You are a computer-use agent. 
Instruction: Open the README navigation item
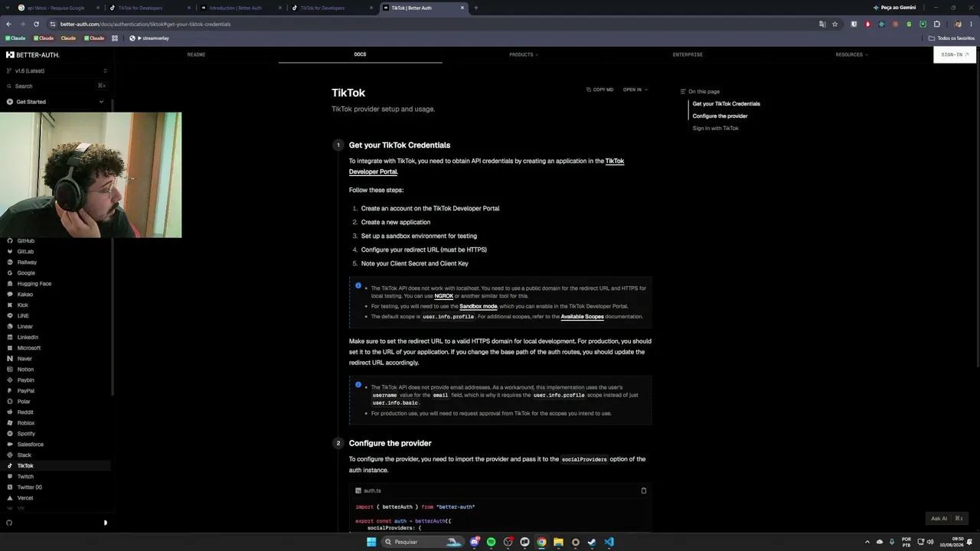pyautogui.click(x=196, y=54)
